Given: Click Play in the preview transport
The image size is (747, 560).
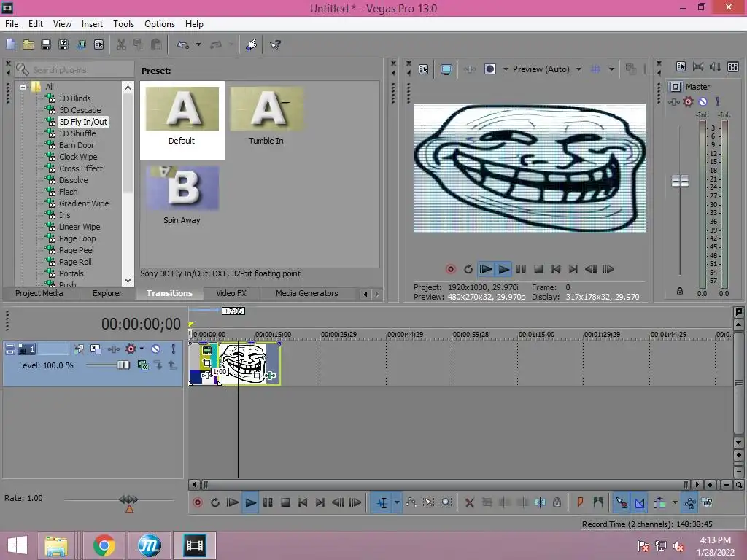Looking at the screenshot, I should tap(503, 269).
